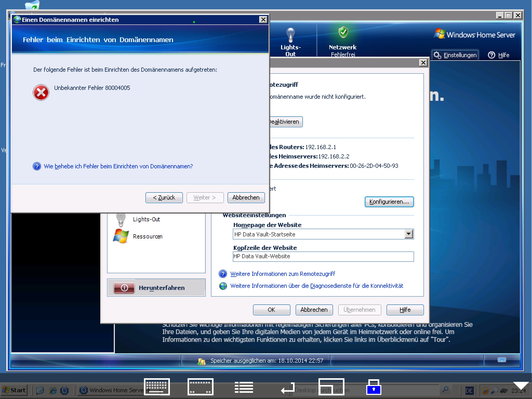Click the blue lock overlay icon

pyautogui.click(x=374, y=387)
